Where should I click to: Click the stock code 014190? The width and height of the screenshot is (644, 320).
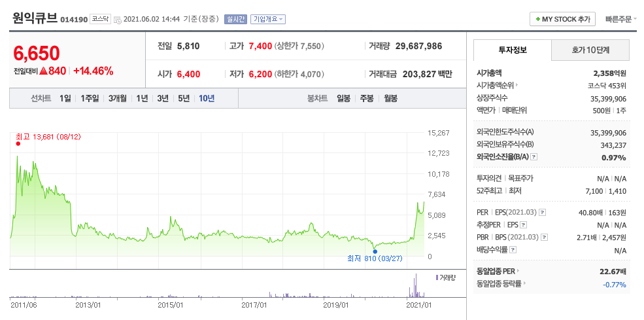tap(74, 20)
